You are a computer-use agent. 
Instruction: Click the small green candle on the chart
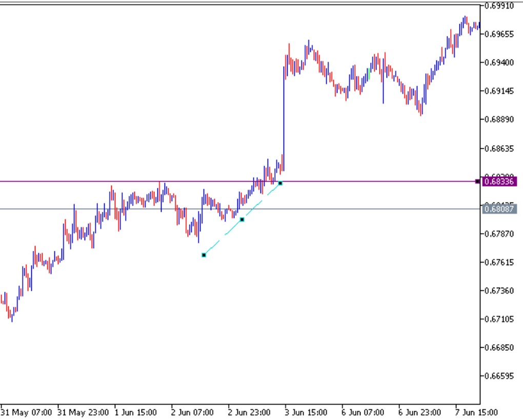pyautogui.click(x=369, y=72)
